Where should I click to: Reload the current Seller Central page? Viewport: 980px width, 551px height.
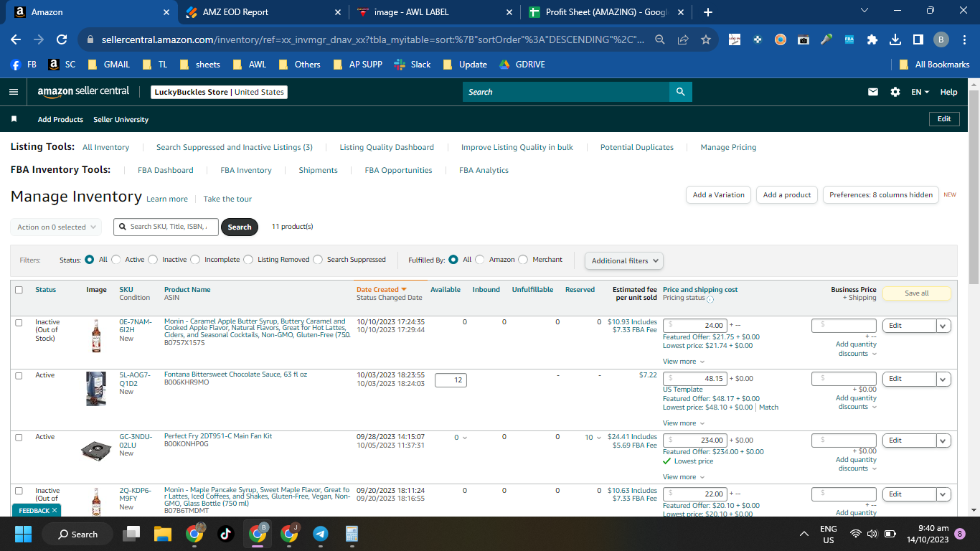click(62, 40)
